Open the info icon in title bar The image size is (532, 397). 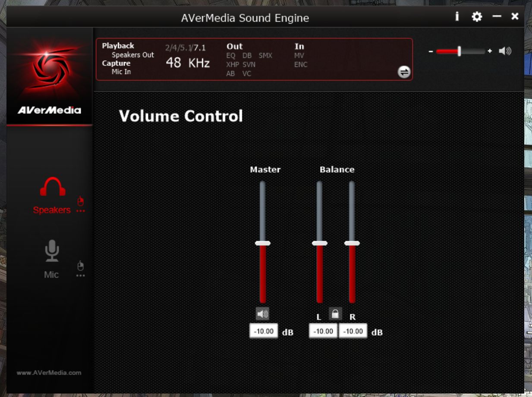pyautogui.click(x=457, y=17)
